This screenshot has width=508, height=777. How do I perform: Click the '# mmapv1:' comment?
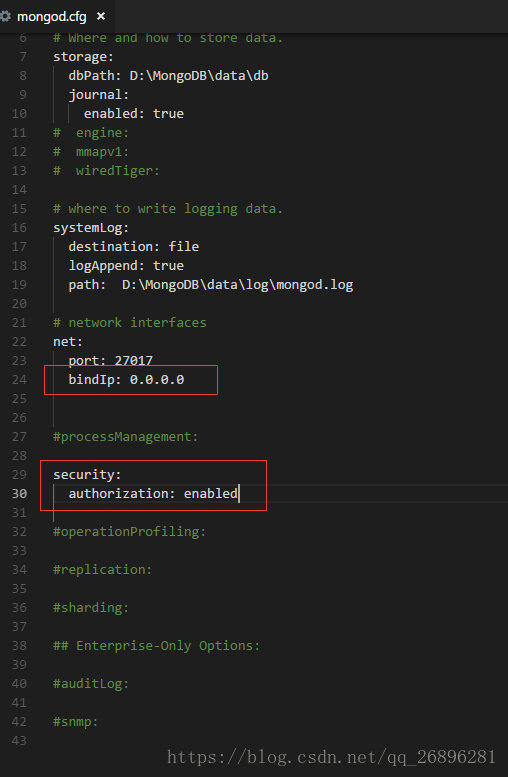click(x=91, y=151)
